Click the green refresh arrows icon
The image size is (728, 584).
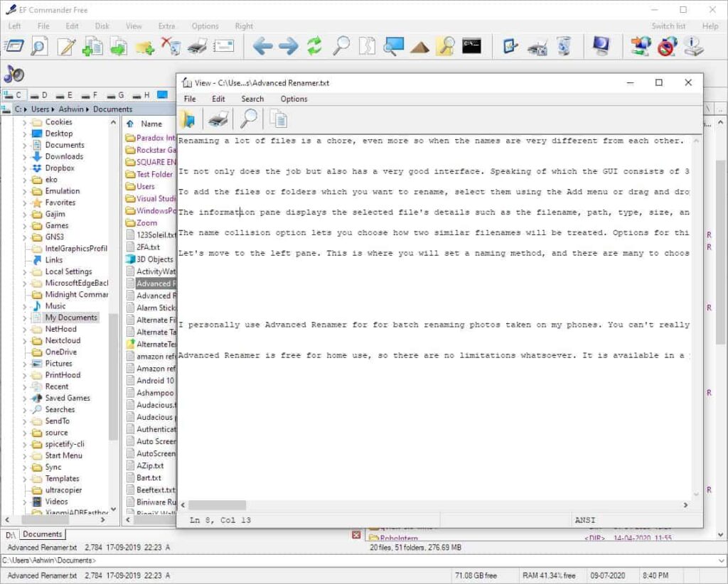[x=314, y=46]
